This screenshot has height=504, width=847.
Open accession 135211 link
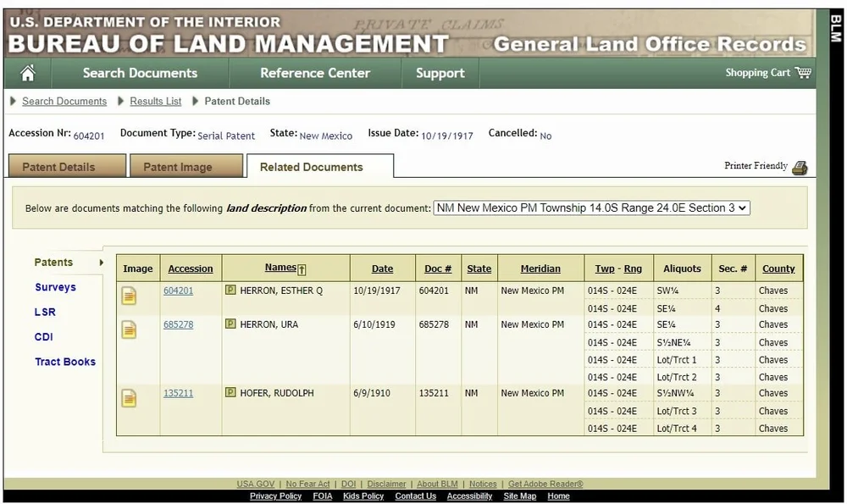coord(178,393)
